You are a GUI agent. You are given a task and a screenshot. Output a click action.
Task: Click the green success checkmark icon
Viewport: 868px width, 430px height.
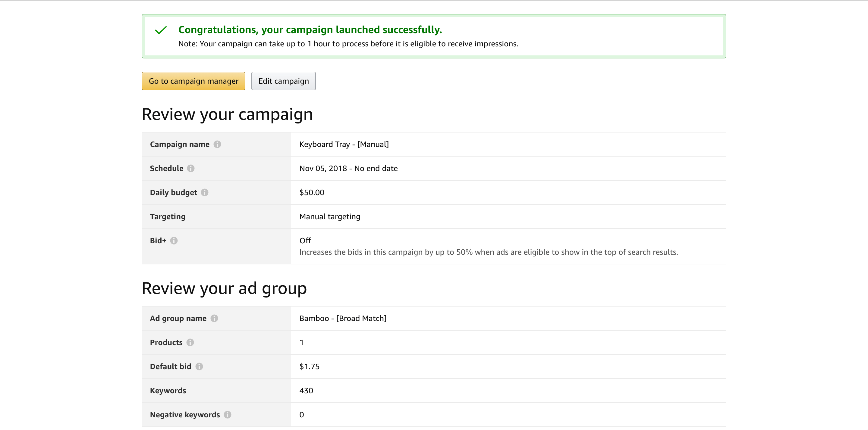pyautogui.click(x=161, y=30)
